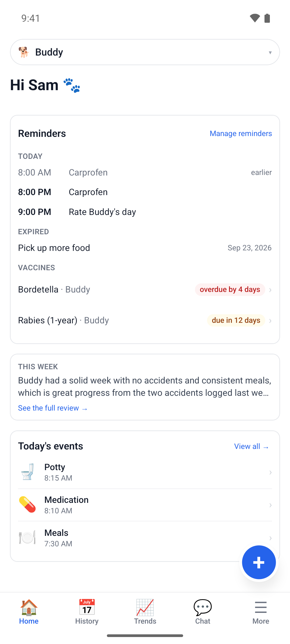Select the expired Pick up more food reminder

[145, 248]
